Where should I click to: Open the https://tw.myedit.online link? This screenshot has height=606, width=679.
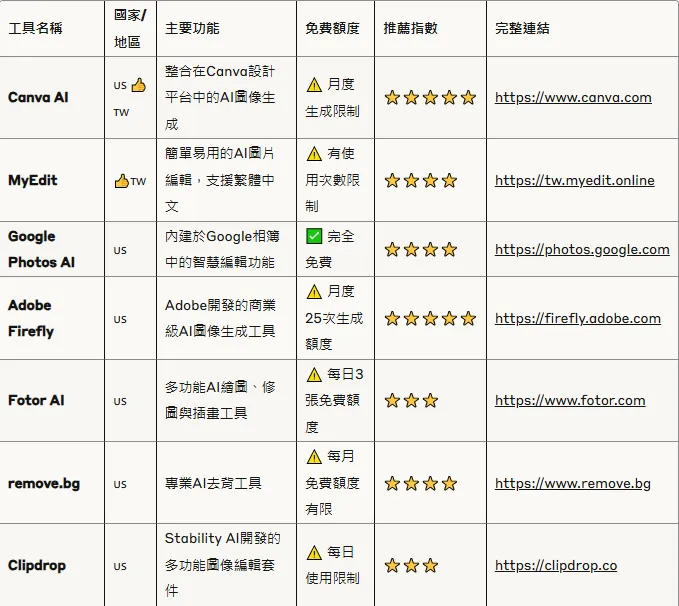pos(575,180)
